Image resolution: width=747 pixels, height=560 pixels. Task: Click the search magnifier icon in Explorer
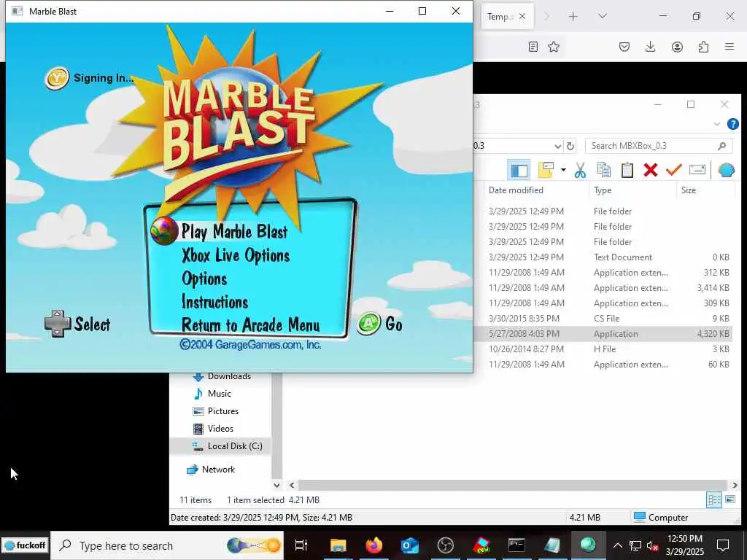click(722, 146)
